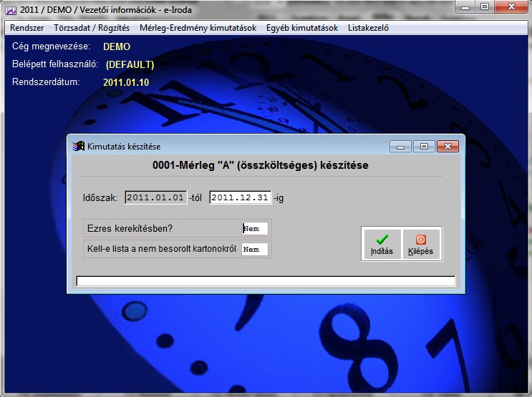Toggle the Ezres kerekítésben value field
532x397 pixels.
tap(254, 228)
